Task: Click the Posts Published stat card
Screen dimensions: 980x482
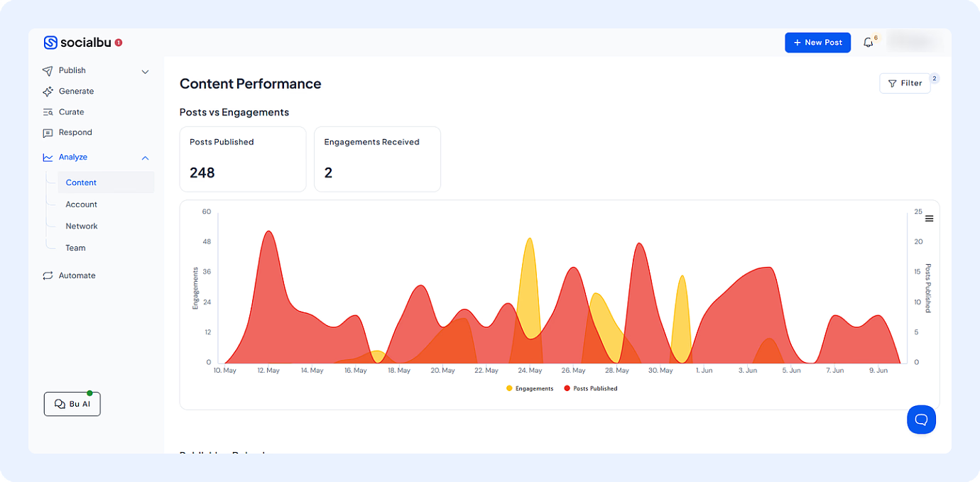Action: pos(242,159)
